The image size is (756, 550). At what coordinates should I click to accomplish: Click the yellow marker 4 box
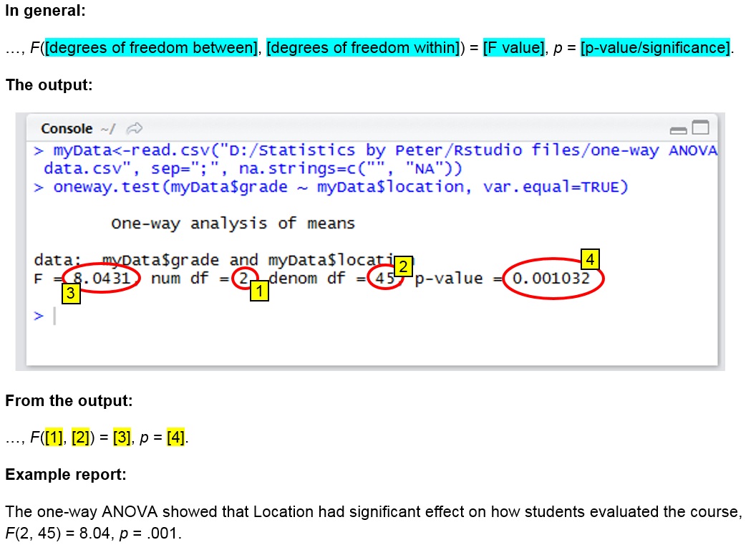(590, 259)
